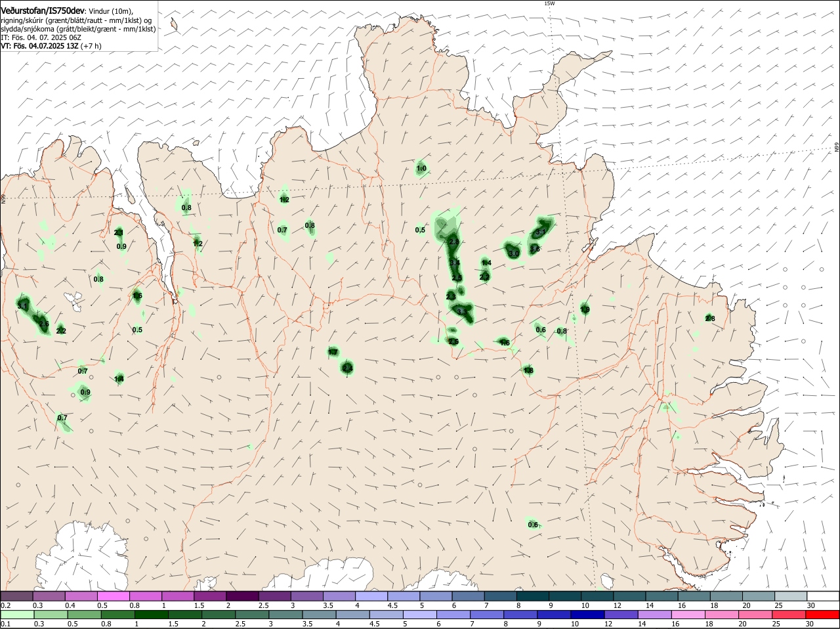Select the 1.9 precipitation value on the map
Viewport: 840px width, 629px height.
[585, 309]
